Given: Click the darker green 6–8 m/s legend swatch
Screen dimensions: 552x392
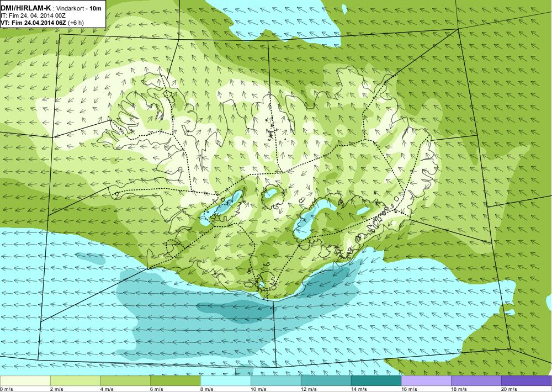Looking at the screenshot, I should pos(176,381).
